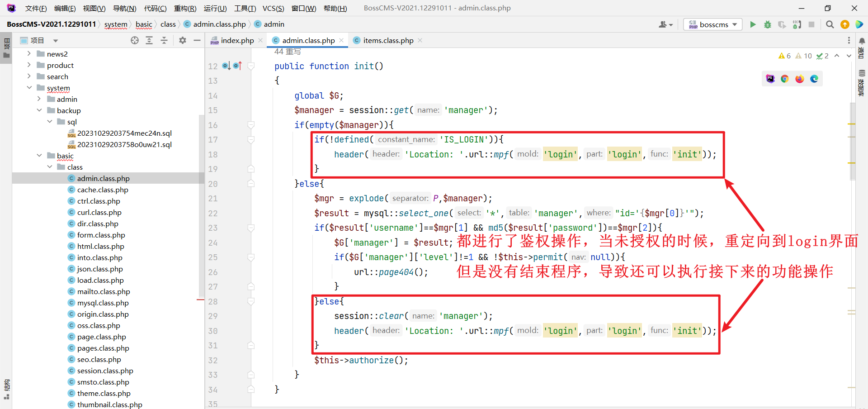
Task: Locate opened file in project tree
Action: pos(135,40)
